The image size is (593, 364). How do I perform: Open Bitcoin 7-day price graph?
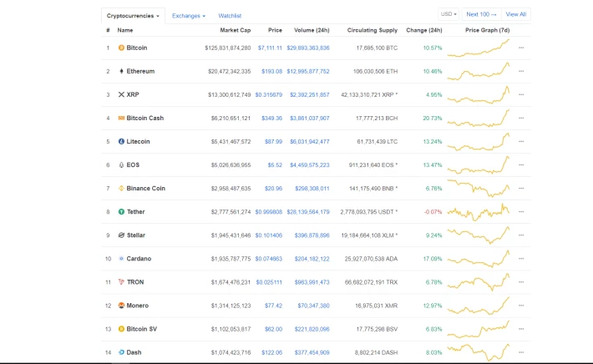(x=479, y=48)
